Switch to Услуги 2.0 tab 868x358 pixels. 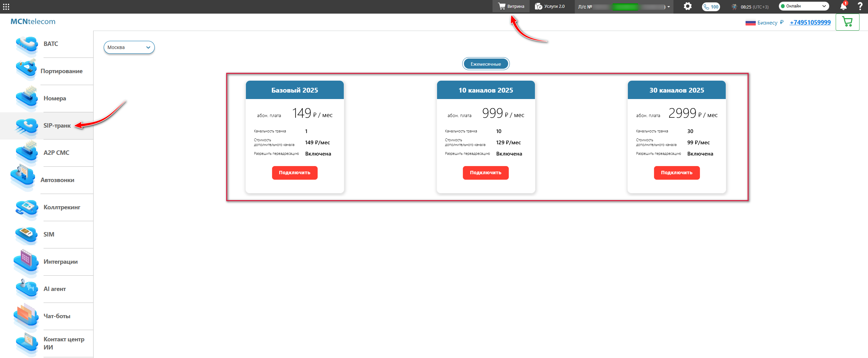coord(550,6)
